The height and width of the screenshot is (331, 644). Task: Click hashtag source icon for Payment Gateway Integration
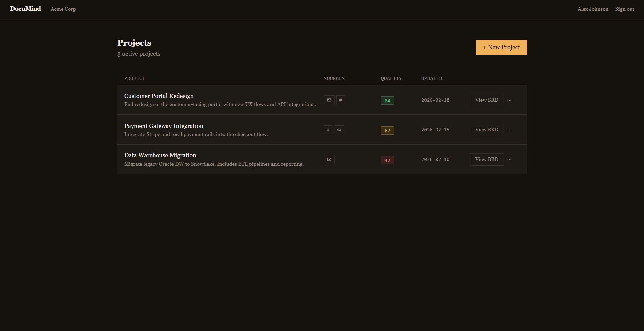coord(328,130)
